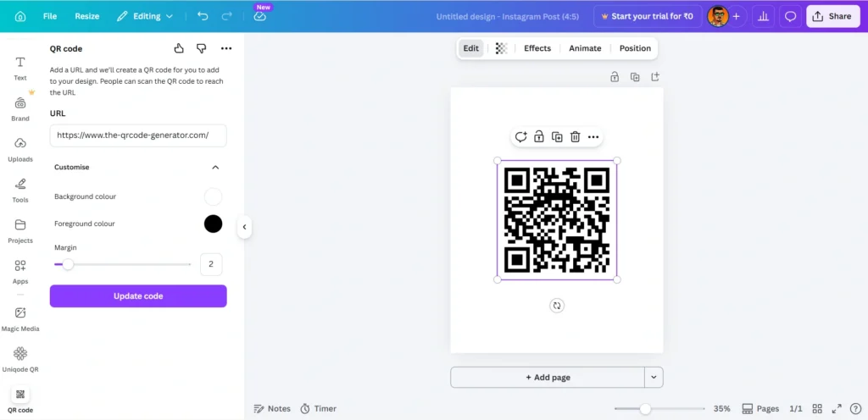
Task: Redo the last action
Action: tap(226, 17)
